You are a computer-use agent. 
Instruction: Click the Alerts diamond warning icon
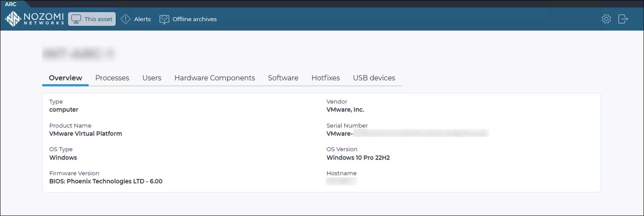(x=126, y=19)
